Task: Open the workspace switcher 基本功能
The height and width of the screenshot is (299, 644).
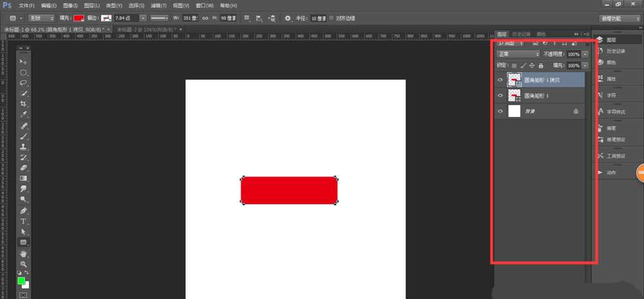Action: (x=620, y=19)
